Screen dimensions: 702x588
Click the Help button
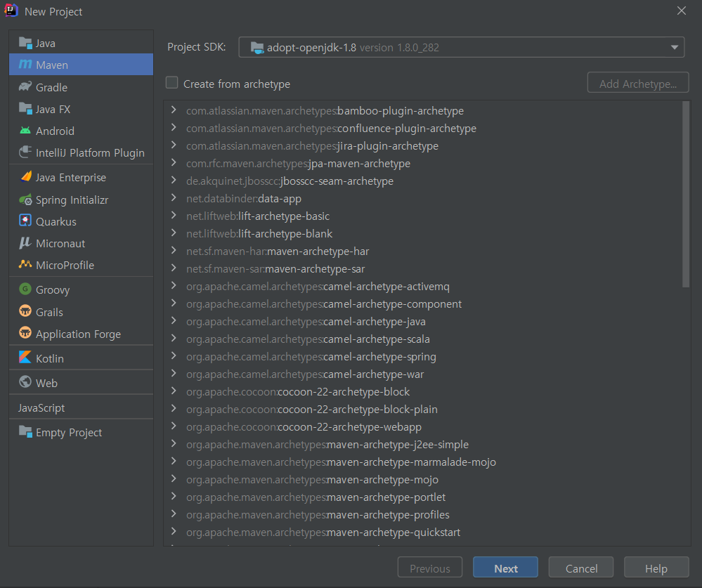(x=656, y=568)
